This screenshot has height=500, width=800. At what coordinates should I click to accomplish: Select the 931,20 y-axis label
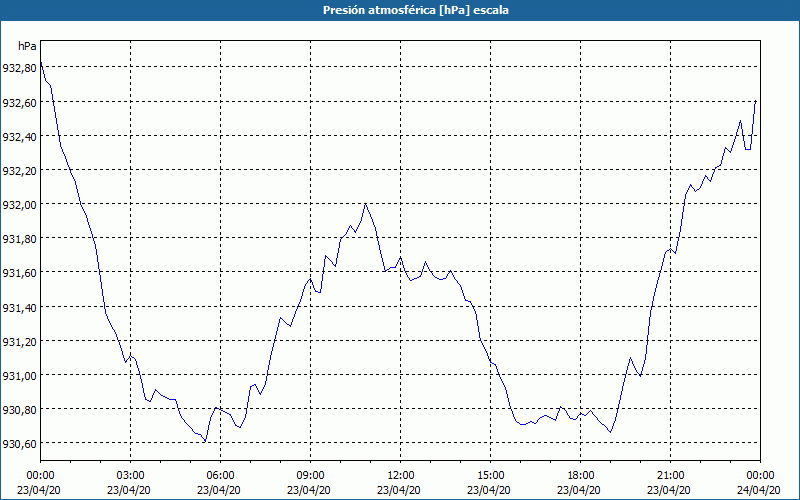pyautogui.click(x=19, y=341)
